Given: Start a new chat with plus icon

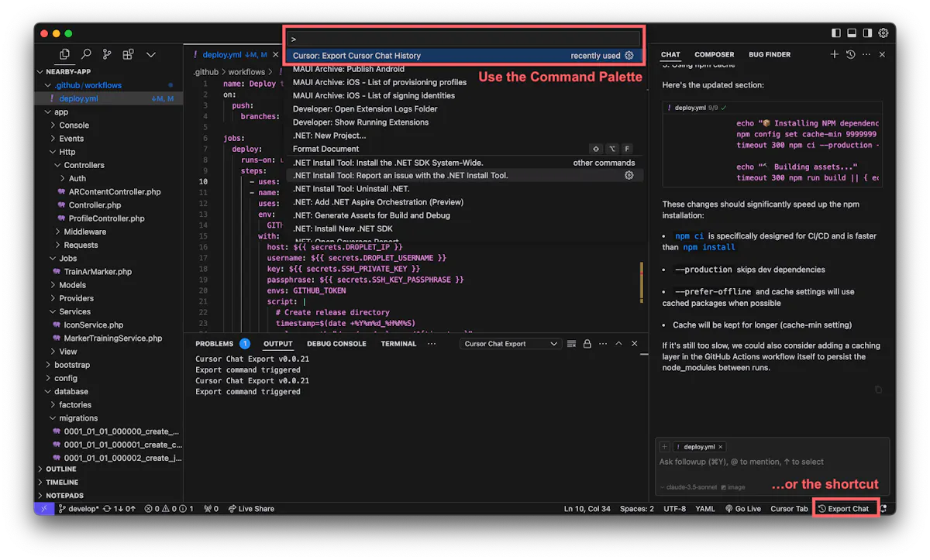Looking at the screenshot, I should click(835, 55).
